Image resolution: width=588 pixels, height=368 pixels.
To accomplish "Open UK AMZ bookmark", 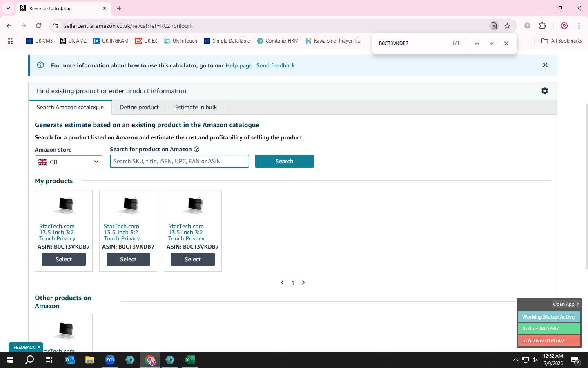I will (73, 41).
